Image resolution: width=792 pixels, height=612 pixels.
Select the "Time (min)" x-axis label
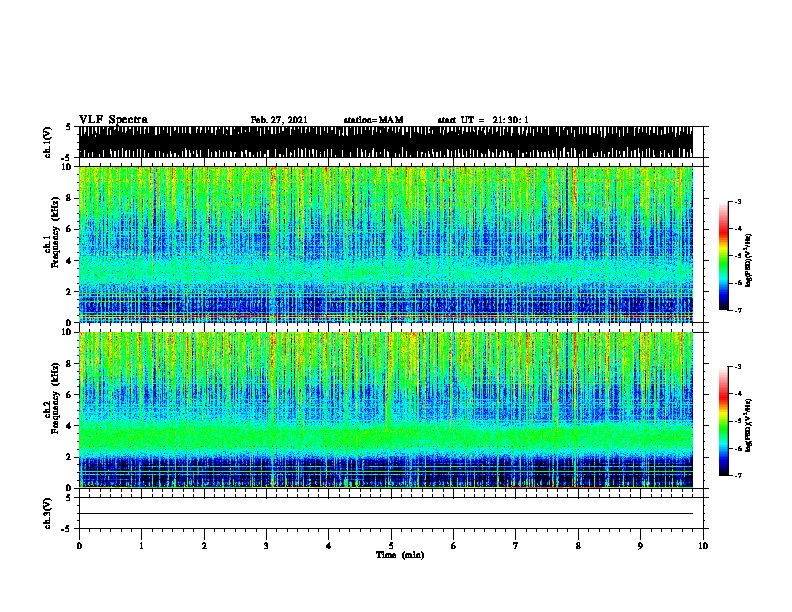coord(400,555)
